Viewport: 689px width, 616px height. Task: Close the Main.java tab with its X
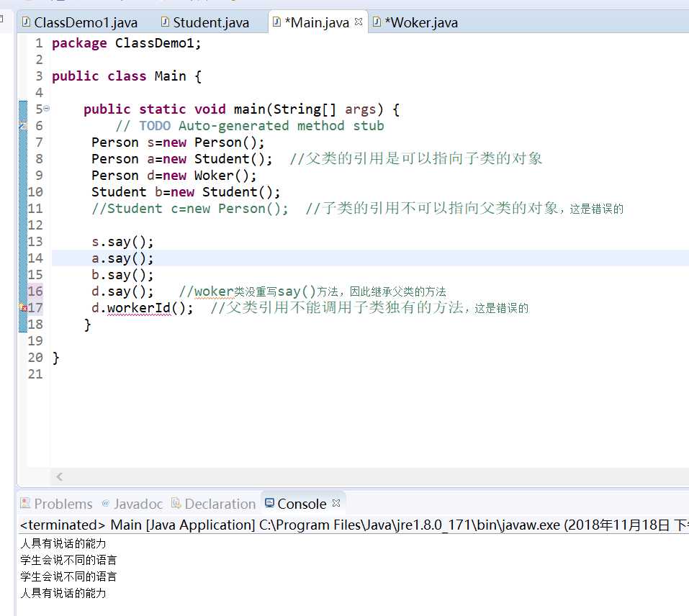tap(359, 22)
